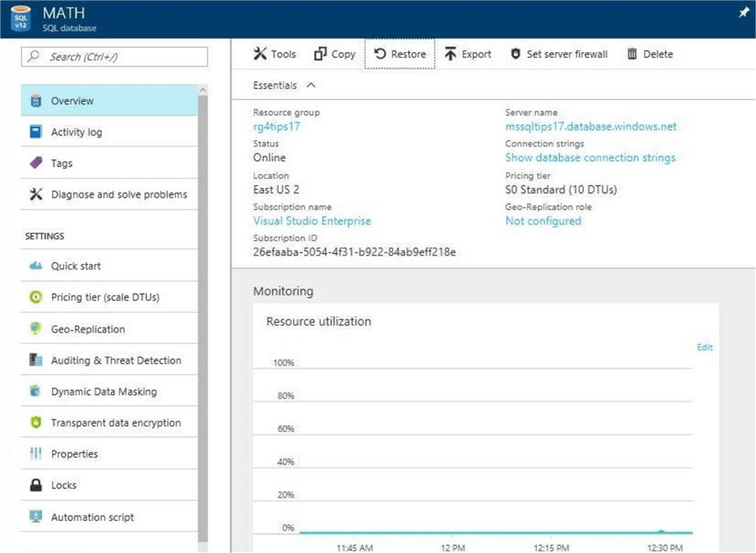Click the firewall shield icon
756x553 pixels.
pyautogui.click(x=516, y=54)
